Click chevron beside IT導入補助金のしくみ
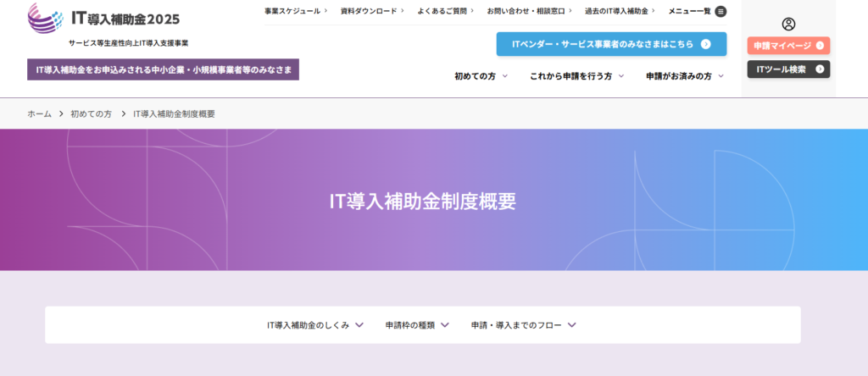868x376 pixels. coord(359,325)
